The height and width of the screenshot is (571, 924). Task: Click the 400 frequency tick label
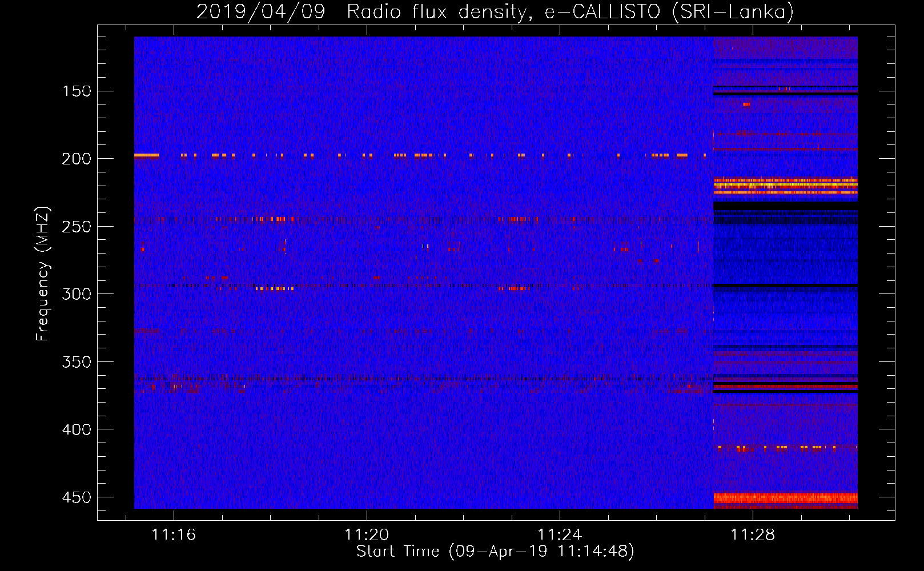[x=77, y=429]
